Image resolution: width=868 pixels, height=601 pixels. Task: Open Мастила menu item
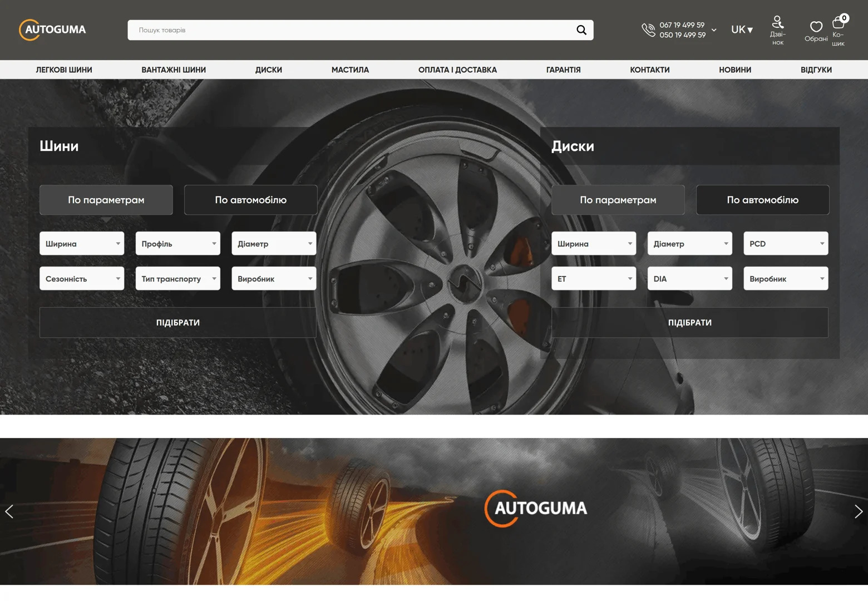[x=350, y=70]
